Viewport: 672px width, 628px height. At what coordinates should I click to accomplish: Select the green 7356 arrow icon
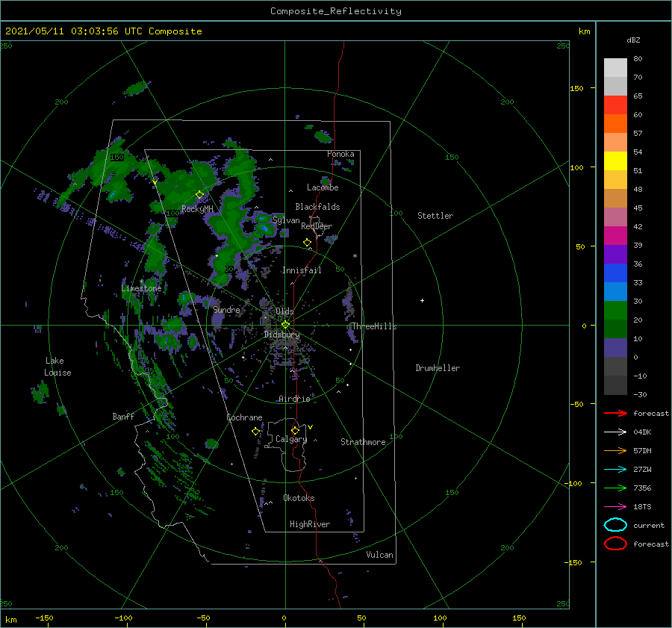(x=615, y=488)
